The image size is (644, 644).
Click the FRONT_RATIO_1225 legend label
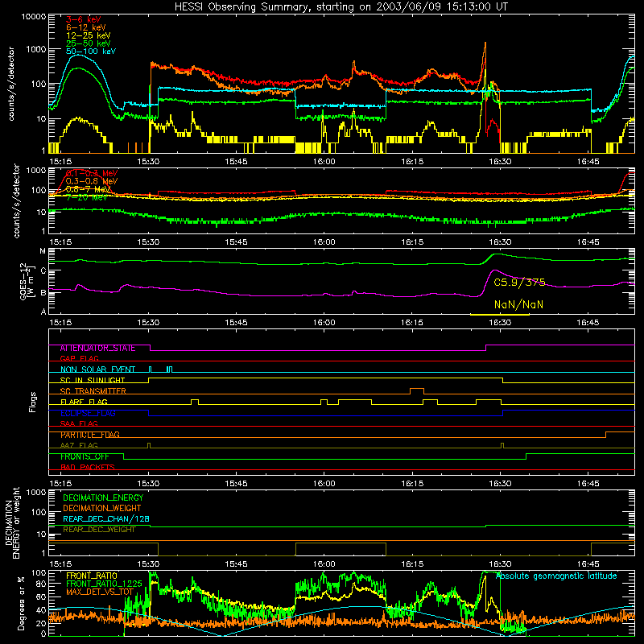pyautogui.click(x=104, y=584)
